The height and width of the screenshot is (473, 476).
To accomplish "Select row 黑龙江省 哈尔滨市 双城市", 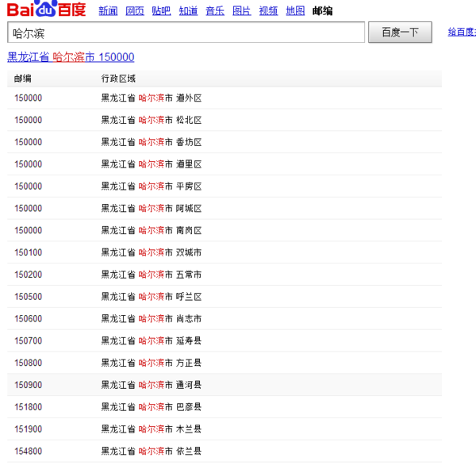I will click(x=225, y=252).
